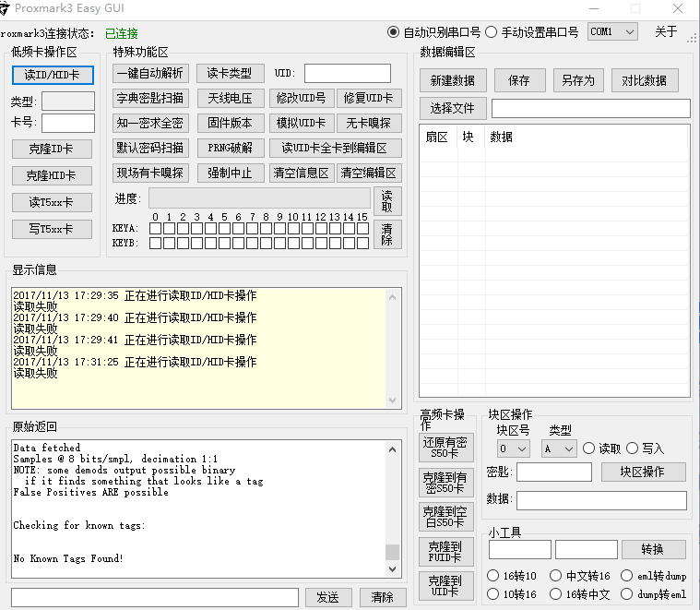Start 无卡嗅探 sniffing
The image size is (700, 610).
pos(369,124)
